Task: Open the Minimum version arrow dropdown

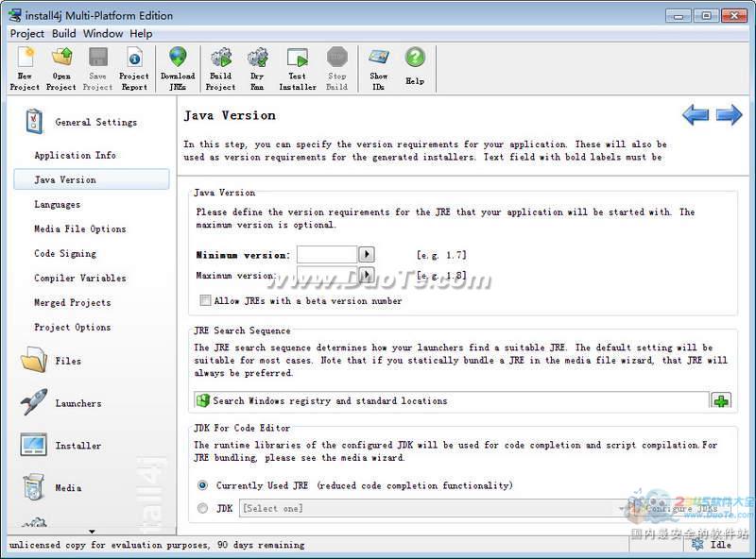Action: tap(367, 255)
